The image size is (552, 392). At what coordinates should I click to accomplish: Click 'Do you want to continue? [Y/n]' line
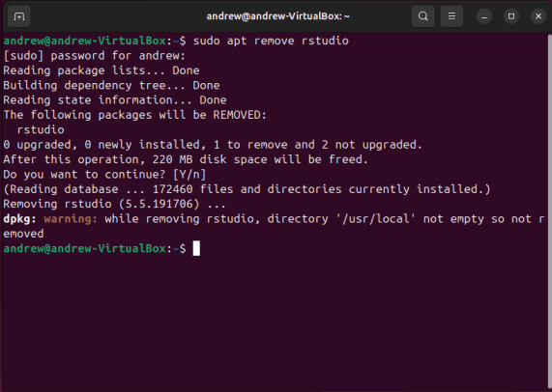pyautogui.click(x=104, y=175)
